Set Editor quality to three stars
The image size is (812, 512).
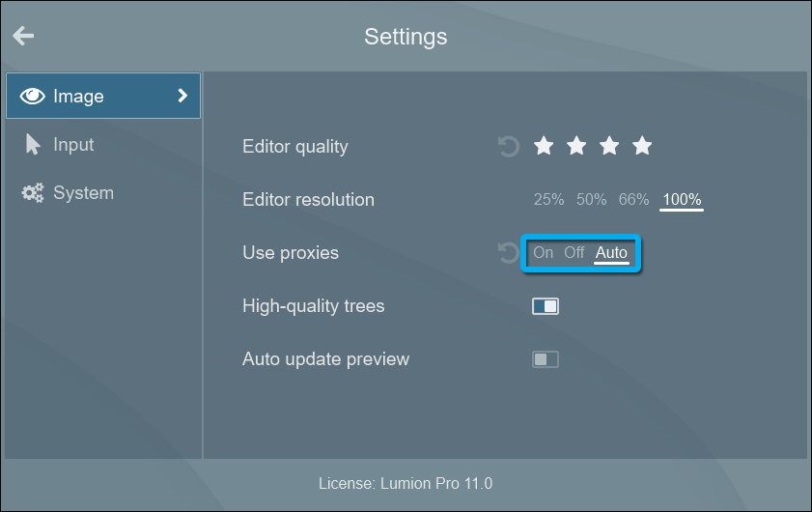(x=609, y=146)
